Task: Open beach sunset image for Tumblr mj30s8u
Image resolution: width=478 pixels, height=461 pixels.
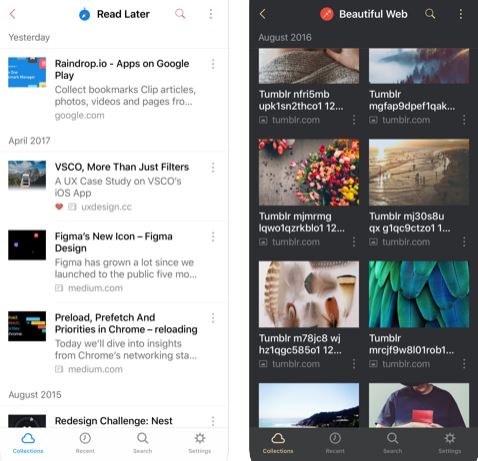Action: [x=419, y=172]
